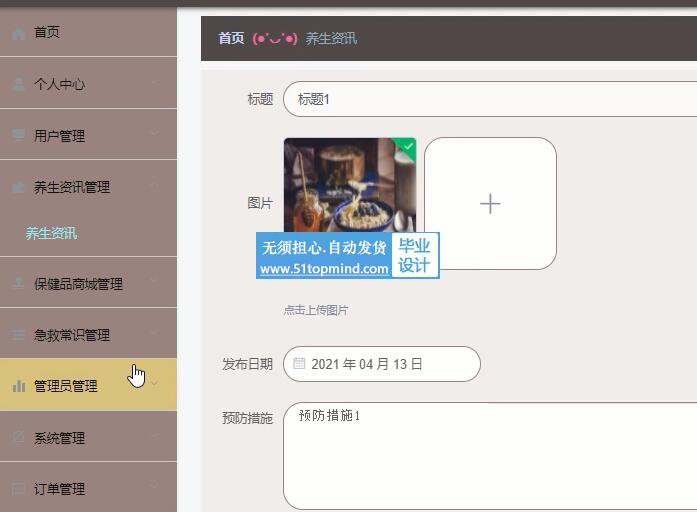697x512 pixels.
Task: Click the uploaded food image thumbnail
Action: 350,185
